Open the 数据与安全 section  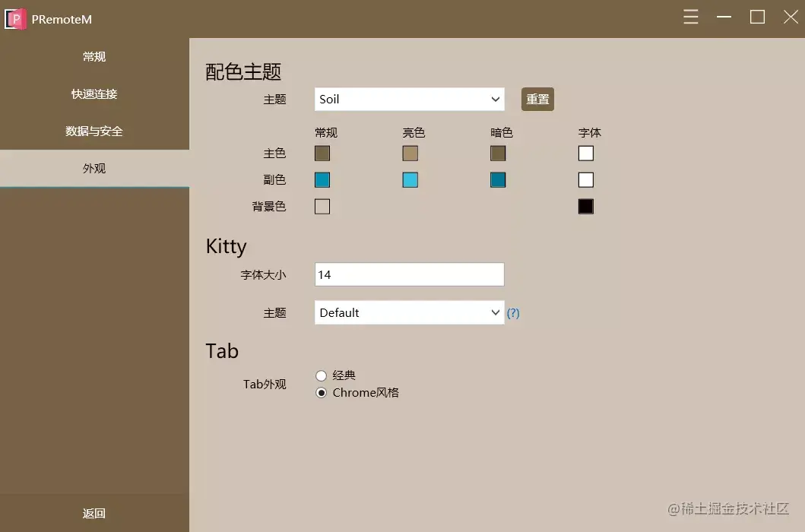(93, 130)
